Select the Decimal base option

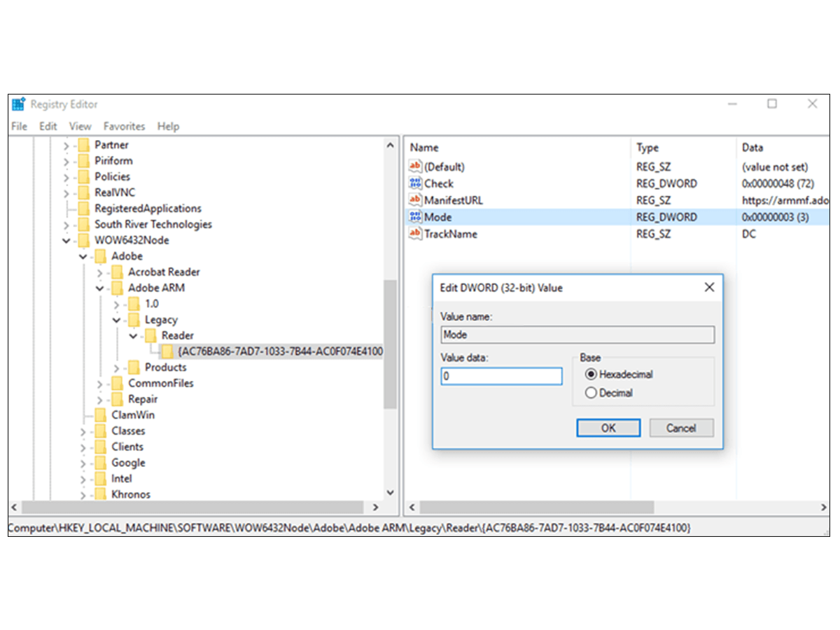pyautogui.click(x=591, y=393)
